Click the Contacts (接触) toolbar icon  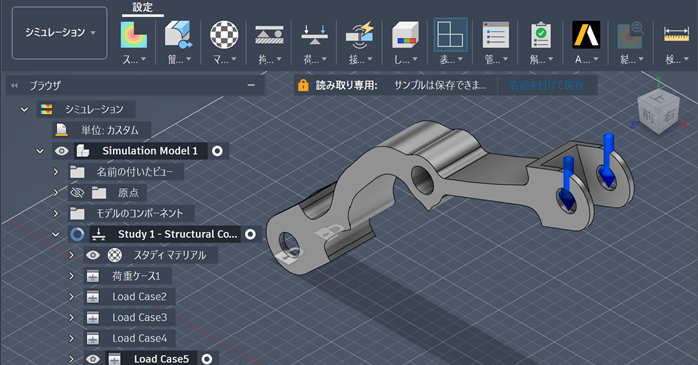[x=360, y=35]
